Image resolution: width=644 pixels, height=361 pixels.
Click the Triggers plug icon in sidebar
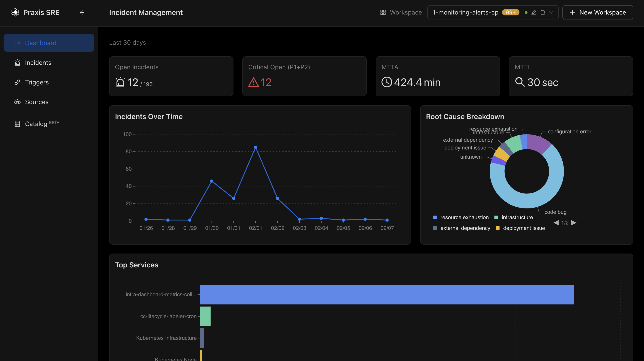pyautogui.click(x=17, y=82)
